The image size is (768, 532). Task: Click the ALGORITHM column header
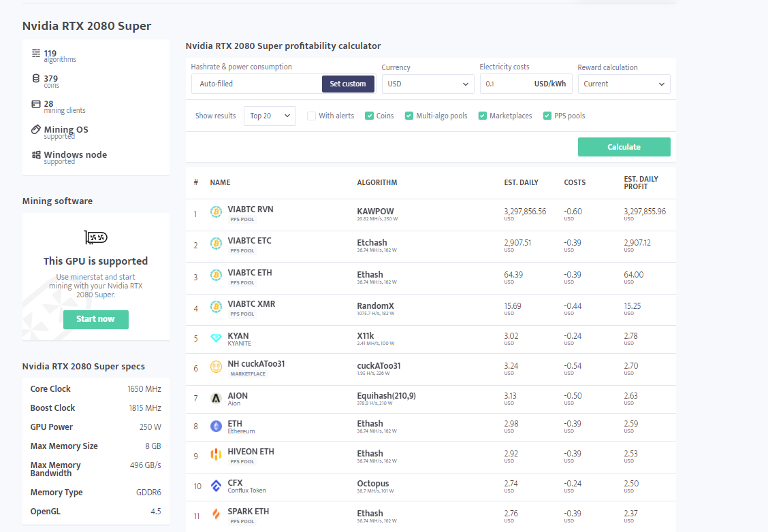377,182
